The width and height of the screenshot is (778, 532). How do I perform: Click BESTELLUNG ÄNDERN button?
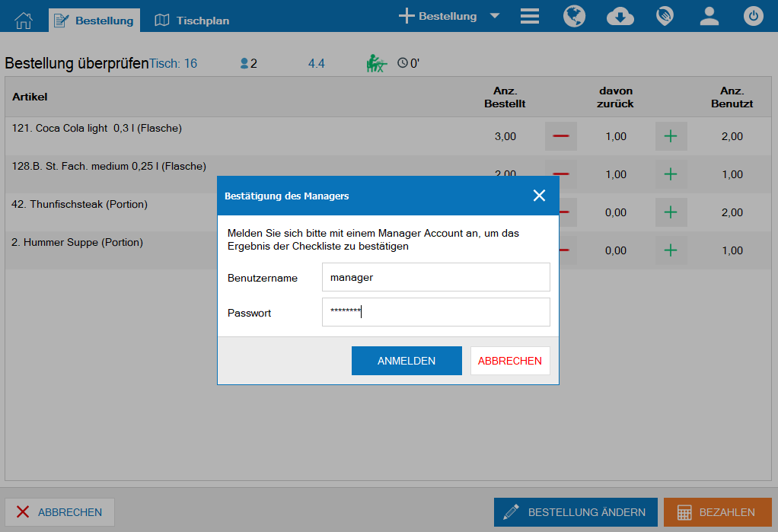tap(575, 512)
